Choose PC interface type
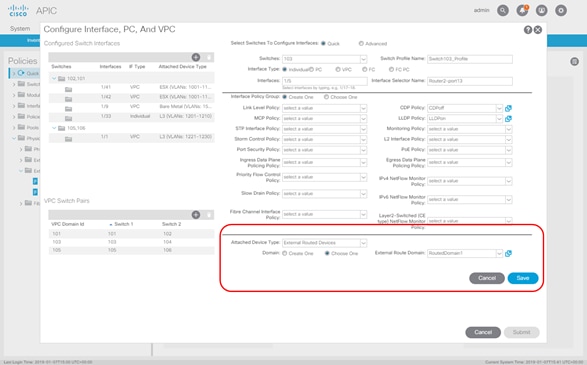 (x=311, y=69)
